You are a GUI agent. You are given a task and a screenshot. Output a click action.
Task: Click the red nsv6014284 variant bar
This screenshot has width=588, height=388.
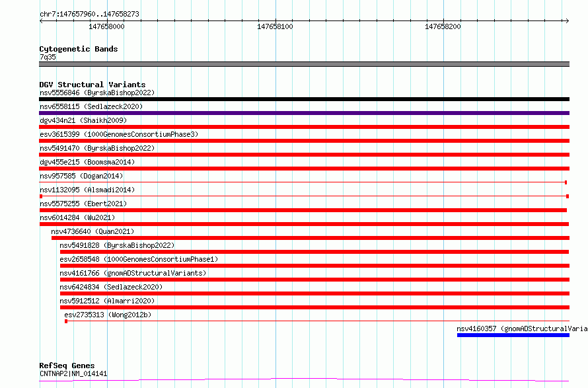[x=304, y=224]
